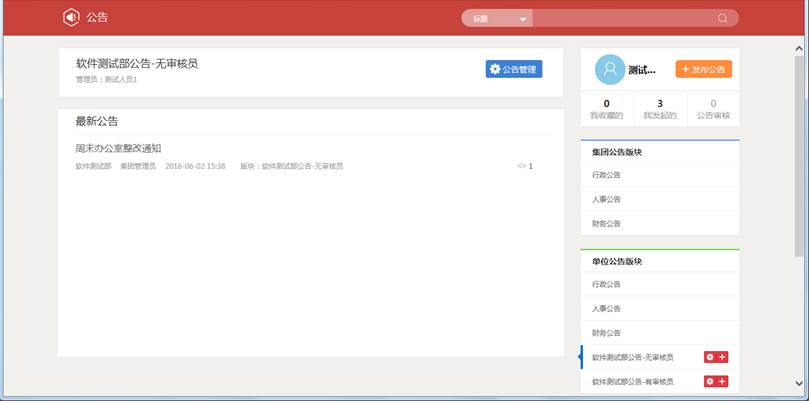
Task: Click the 发布公告 button
Action: tap(703, 69)
